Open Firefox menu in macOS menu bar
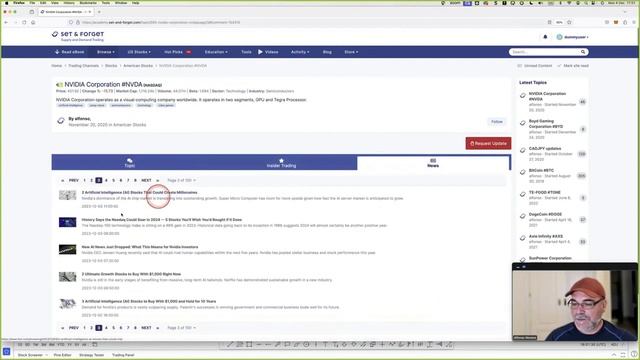This screenshot has height=360, width=640. click(x=19, y=3)
